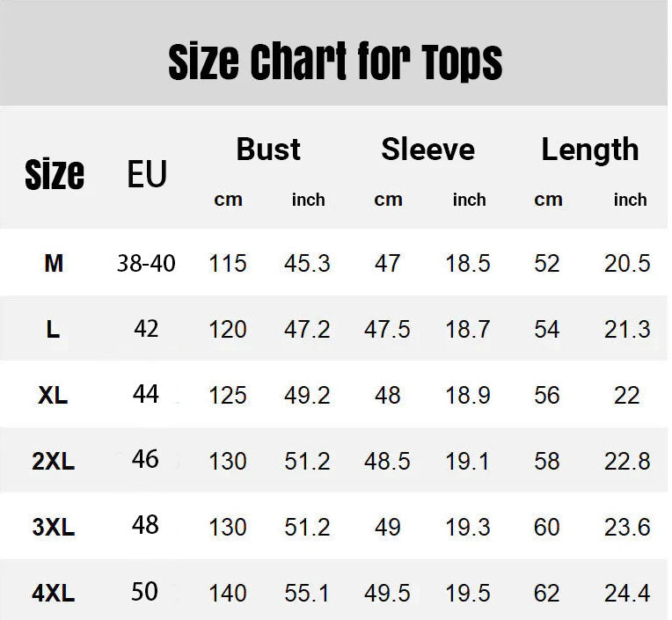This screenshot has width=672, height=620.
Task: Select the Bust column heading
Action: tap(268, 150)
